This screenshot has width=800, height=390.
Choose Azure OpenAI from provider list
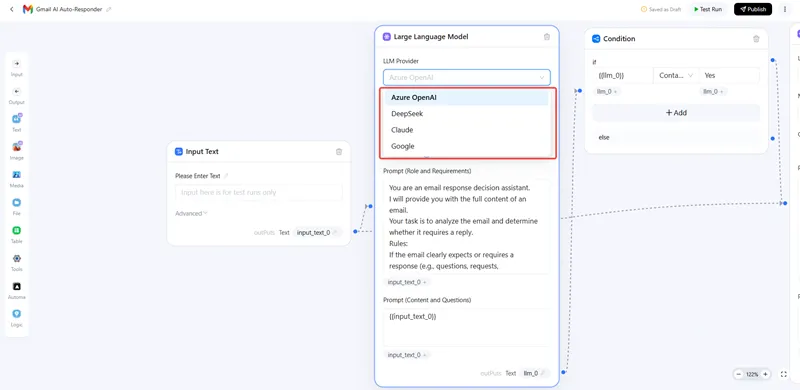(467, 98)
